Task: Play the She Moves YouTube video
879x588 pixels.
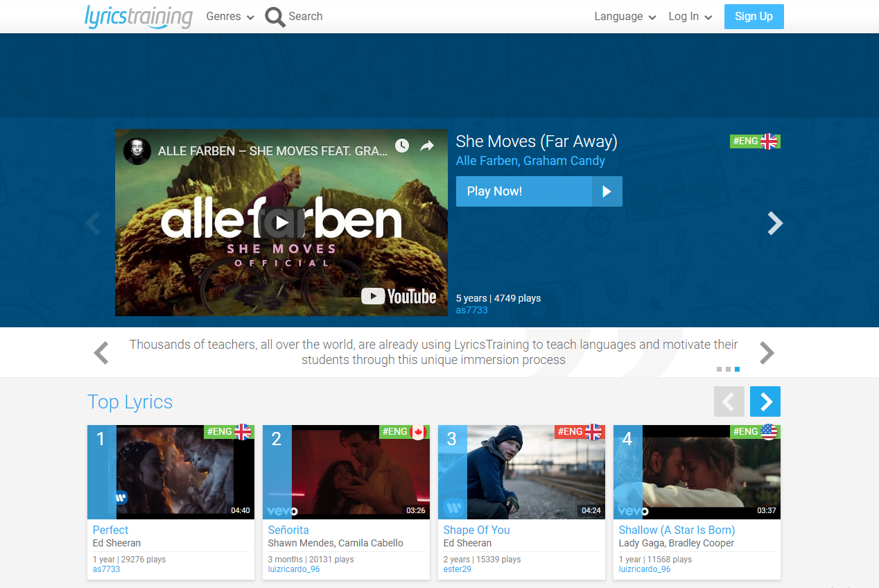Action: click(x=281, y=223)
